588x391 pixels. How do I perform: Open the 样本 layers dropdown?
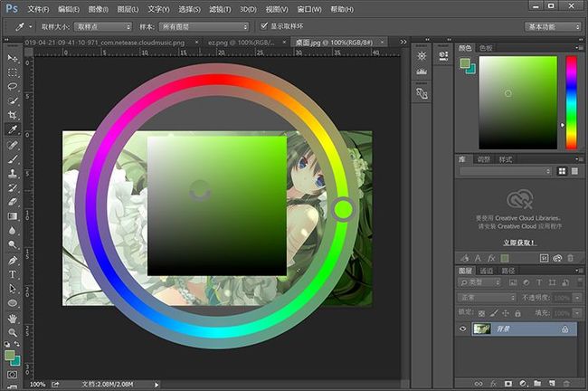pos(204,26)
